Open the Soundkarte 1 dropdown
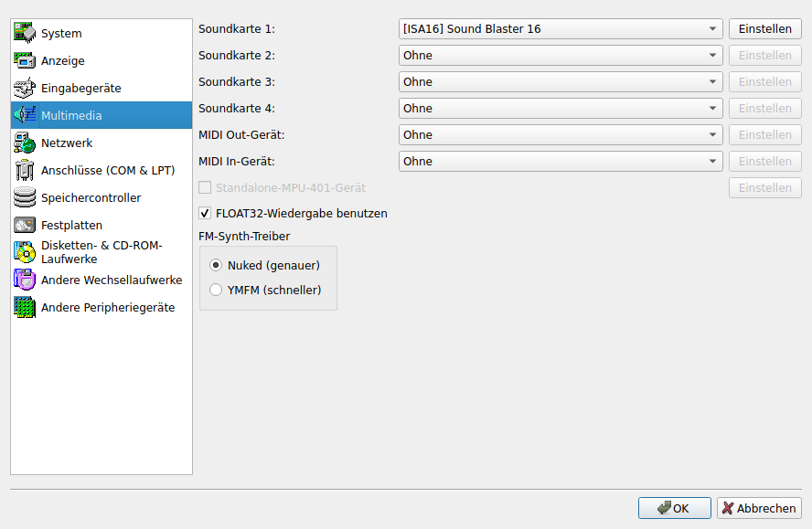Image resolution: width=812 pixels, height=529 pixels. pos(561,29)
